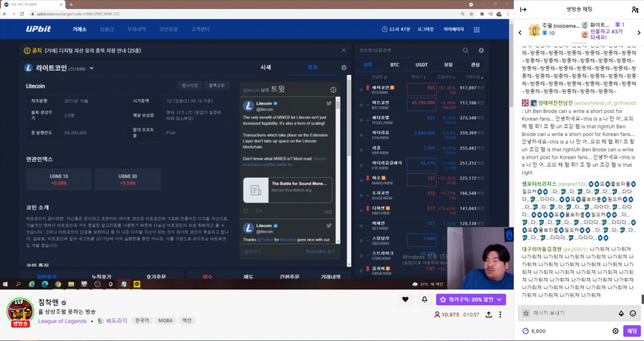Image resolution: width=644 pixels, height=341 pixels.
Task: Open 마이페이지 in Upbit header
Action: (x=454, y=29)
